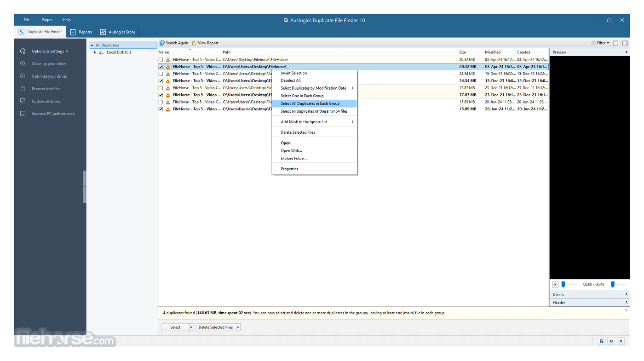Open the Options & Settings dropdown
Screen dimensions: 644x361
tap(50, 51)
